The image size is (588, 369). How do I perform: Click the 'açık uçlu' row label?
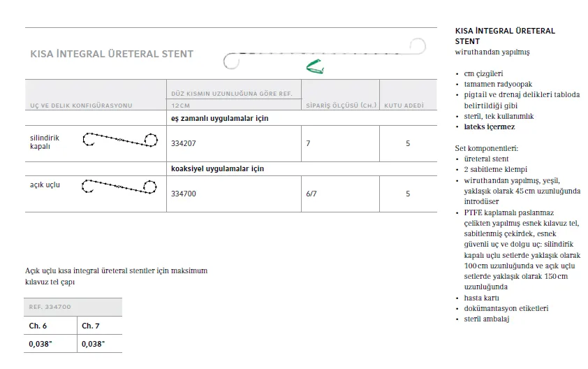pos(45,184)
